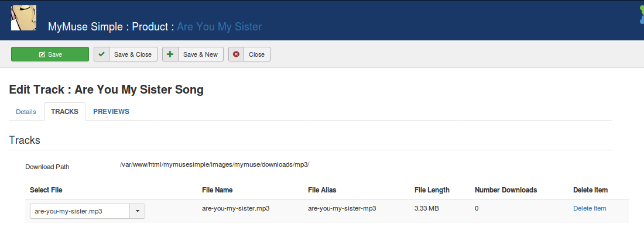
Task: Click the File Name column header
Action: 217,190
